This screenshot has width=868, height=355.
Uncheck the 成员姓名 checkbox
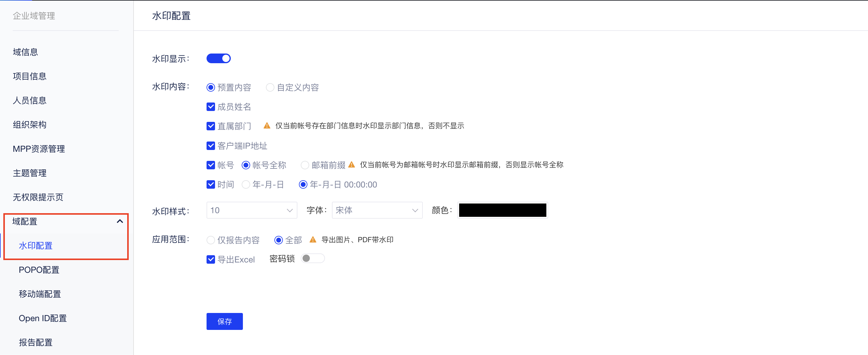pos(210,107)
